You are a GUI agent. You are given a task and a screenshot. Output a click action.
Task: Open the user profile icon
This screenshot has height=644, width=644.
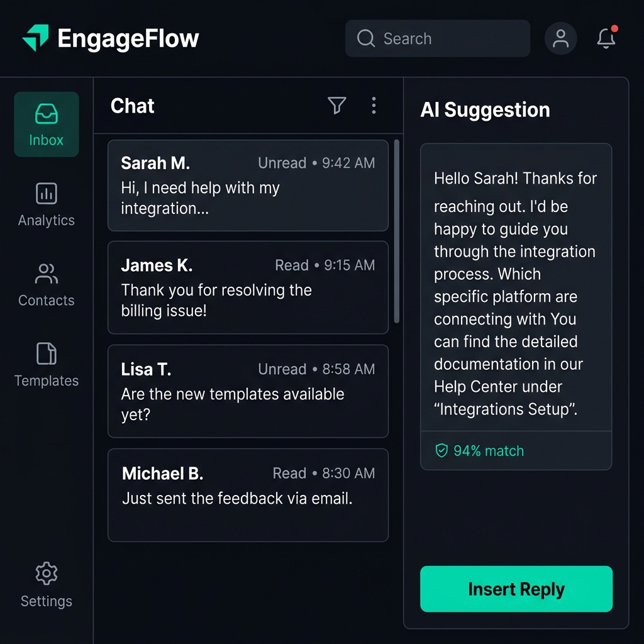click(x=560, y=38)
